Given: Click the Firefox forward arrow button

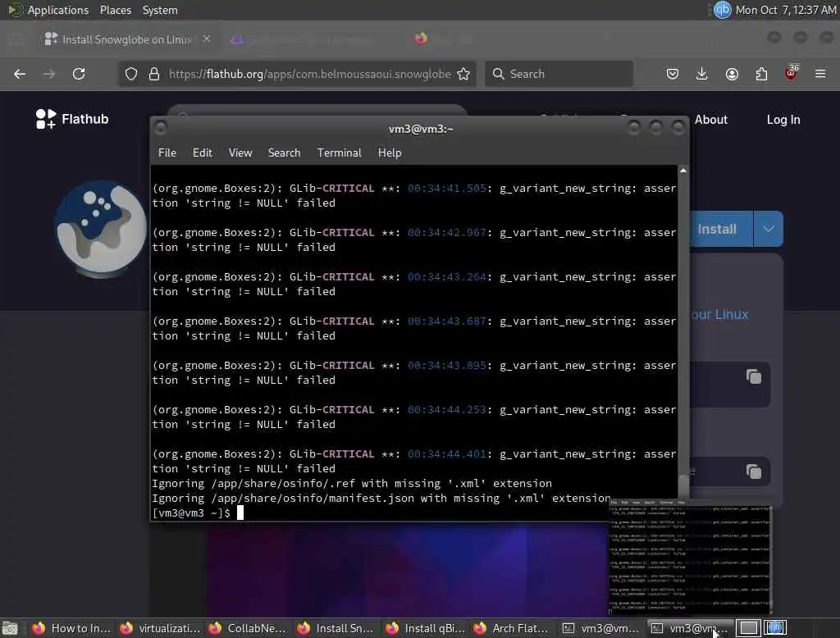Looking at the screenshot, I should click(49, 74).
